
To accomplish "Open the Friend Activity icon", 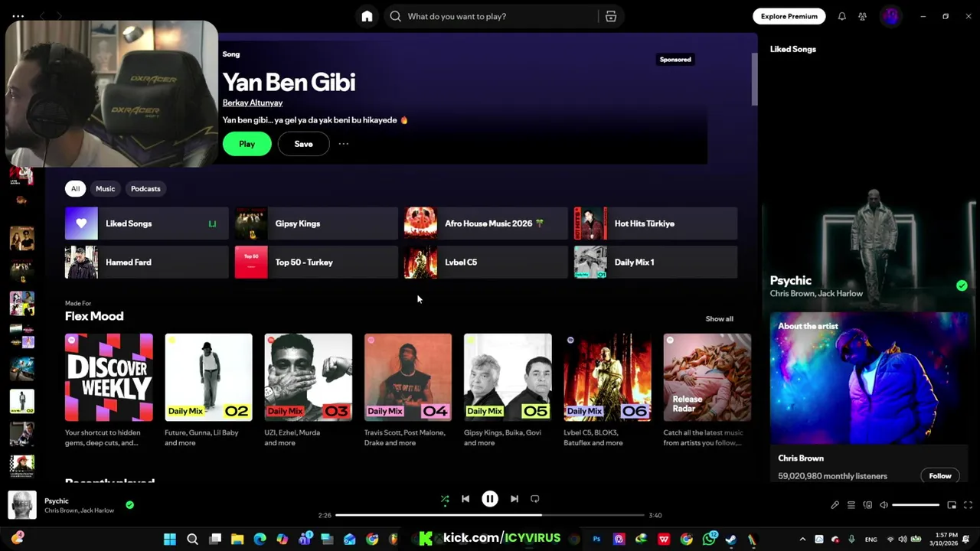I will point(862,16).
